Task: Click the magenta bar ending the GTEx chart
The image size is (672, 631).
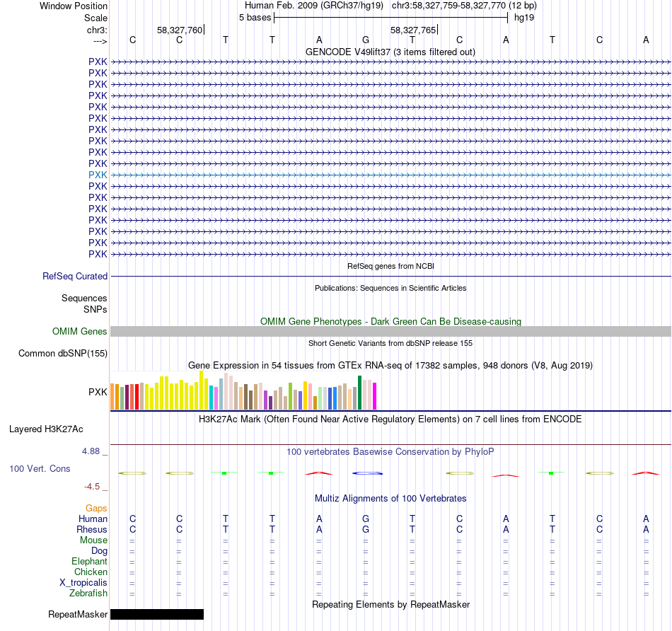Action: click(x=375, y=396)
